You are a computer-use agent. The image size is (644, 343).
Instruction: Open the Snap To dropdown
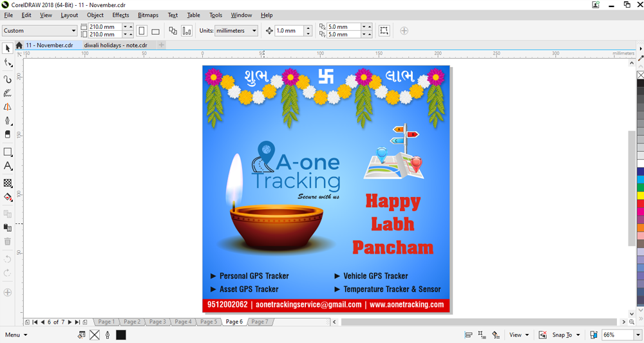[566, 335]
